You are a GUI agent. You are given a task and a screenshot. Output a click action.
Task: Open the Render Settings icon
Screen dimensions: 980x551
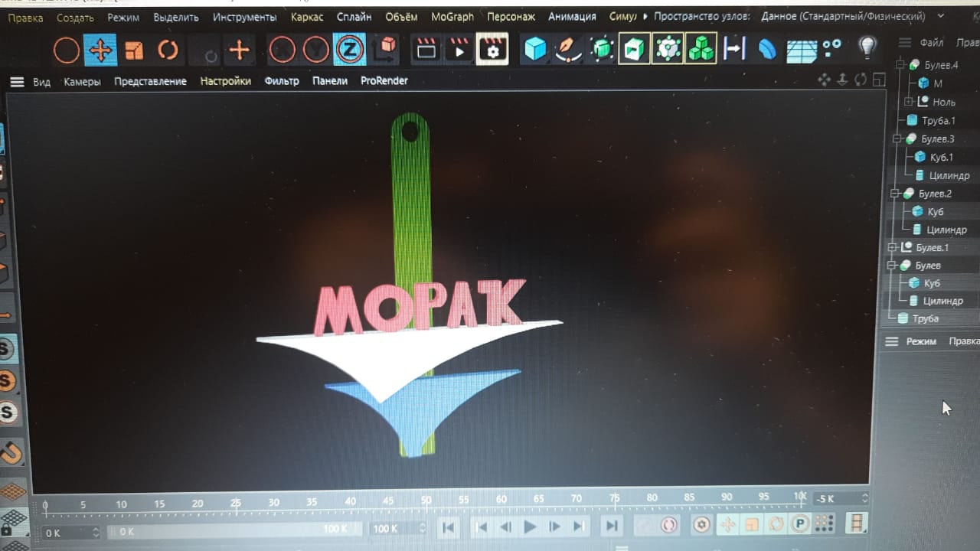[x=492, y=50]
